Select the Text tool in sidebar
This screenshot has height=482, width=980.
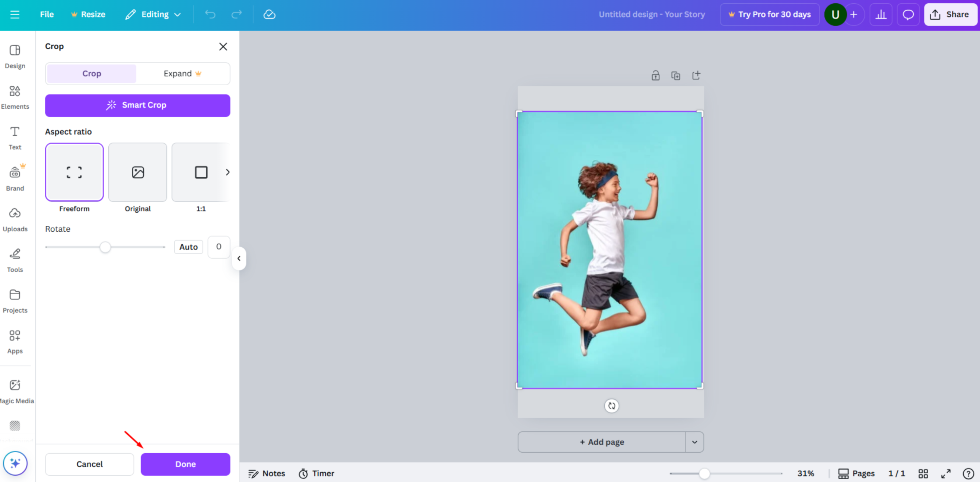tap(15, 137)
